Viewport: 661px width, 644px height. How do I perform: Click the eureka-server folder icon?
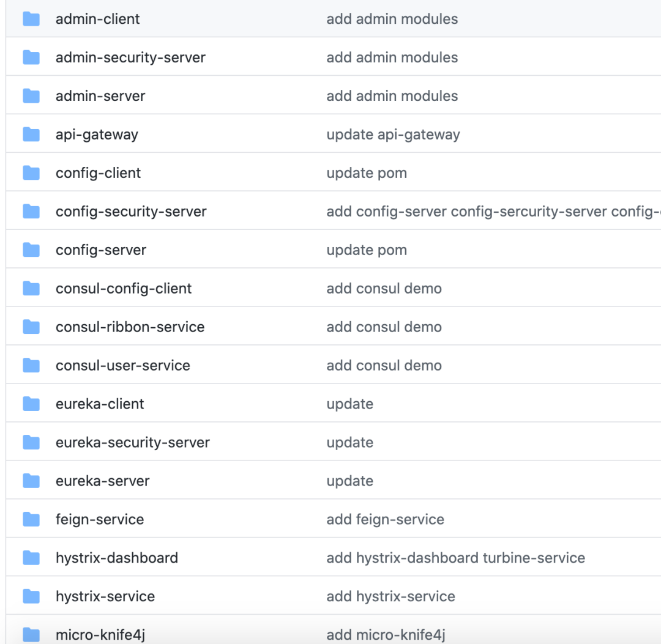click(31, 481)
